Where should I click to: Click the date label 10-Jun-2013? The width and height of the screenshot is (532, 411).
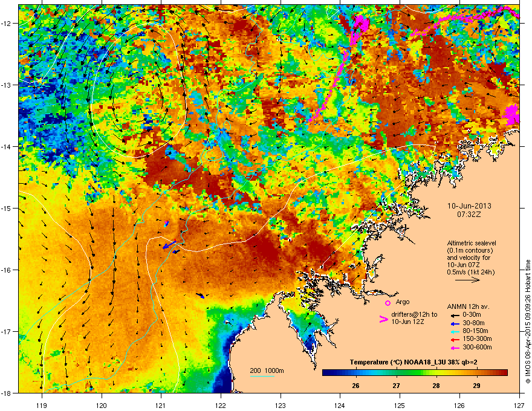469,206
